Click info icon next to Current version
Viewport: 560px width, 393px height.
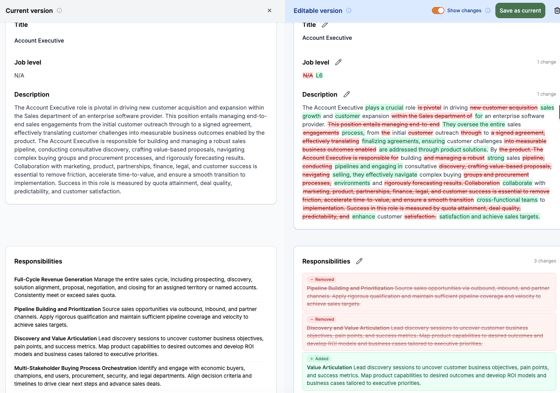(x=59, y=11)
